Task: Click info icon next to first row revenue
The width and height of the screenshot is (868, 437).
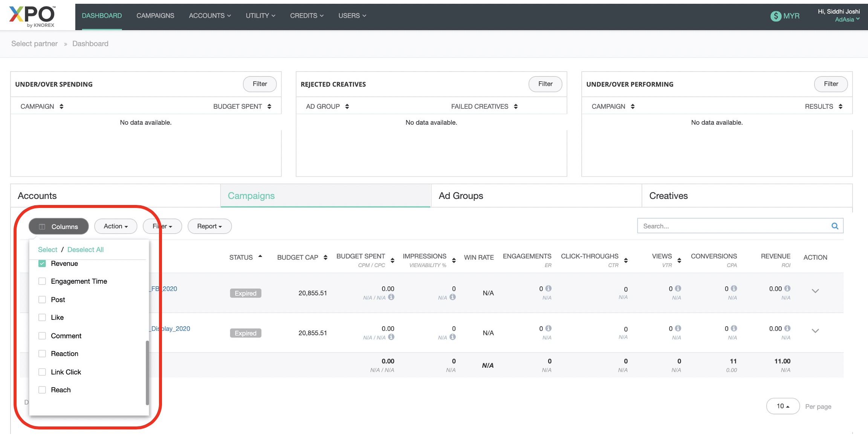Action: pyautogui.click(x=787, y=288)
